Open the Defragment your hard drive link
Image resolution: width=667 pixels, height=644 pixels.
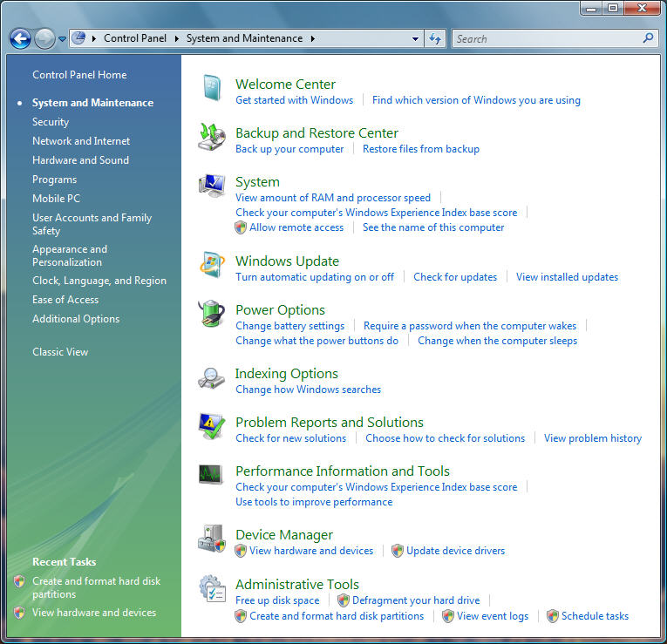coord(416,600)
